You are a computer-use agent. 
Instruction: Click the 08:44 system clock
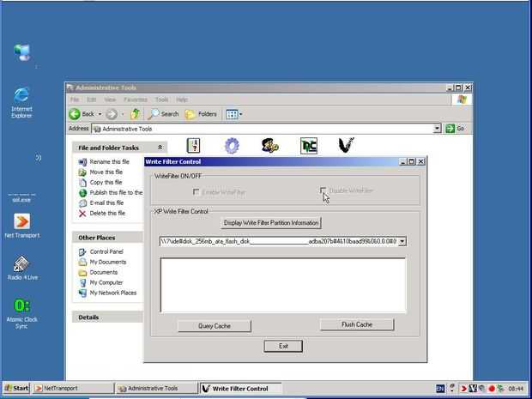[516, 389]
